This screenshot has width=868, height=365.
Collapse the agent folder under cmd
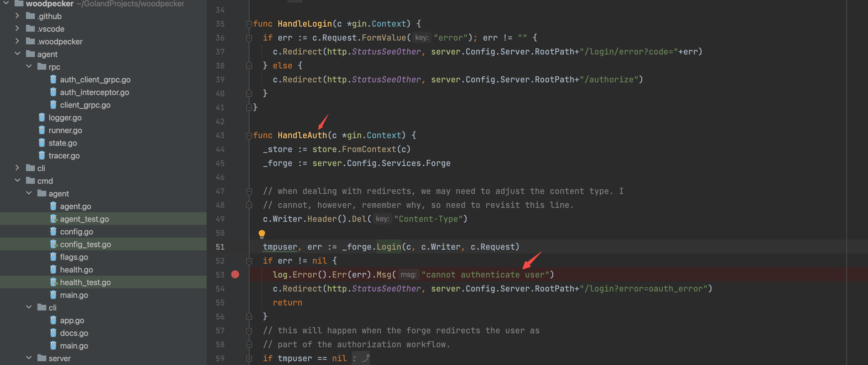(29, 193)
